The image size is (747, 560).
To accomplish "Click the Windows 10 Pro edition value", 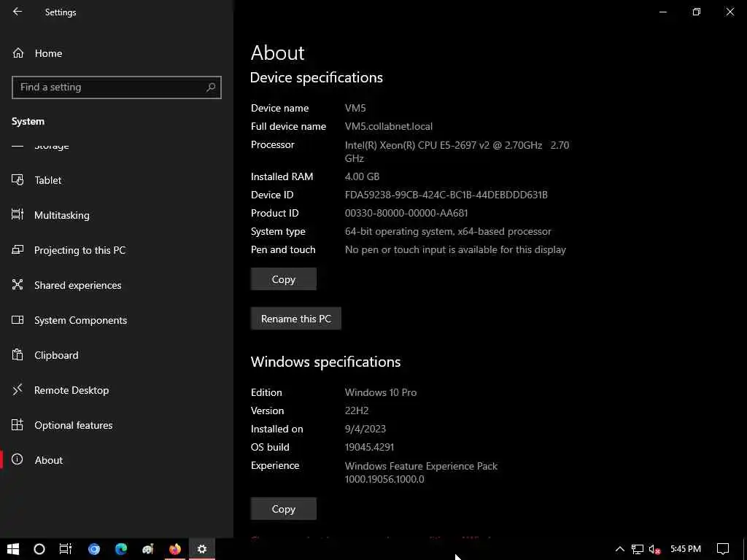I will 381,392.
